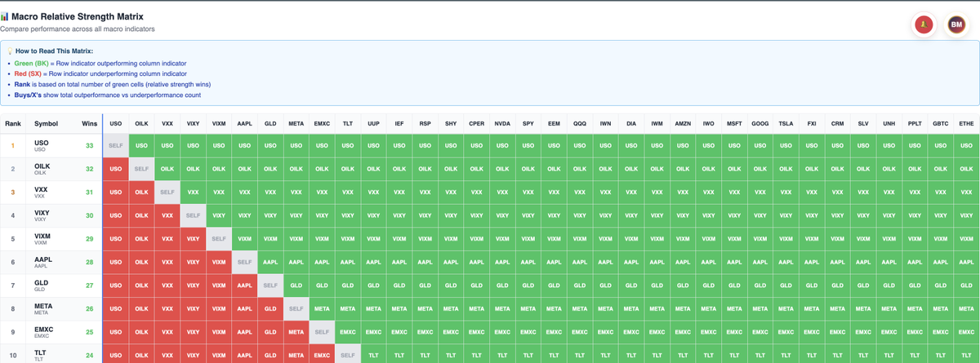Select the VXX column header
Viewport: 980px width, 363px height.
(167, 124)
